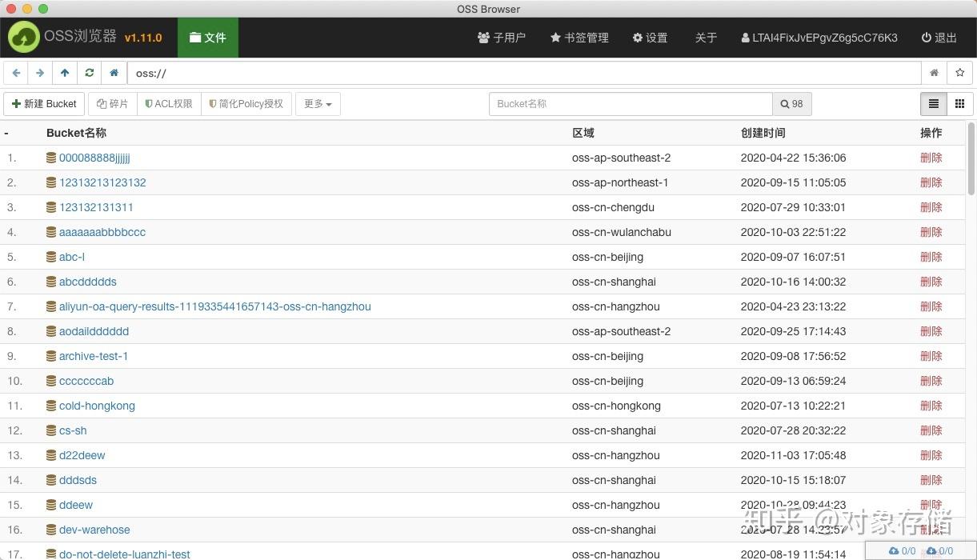Enable list view mode
The image size is (977, 560).
[933, 103]
